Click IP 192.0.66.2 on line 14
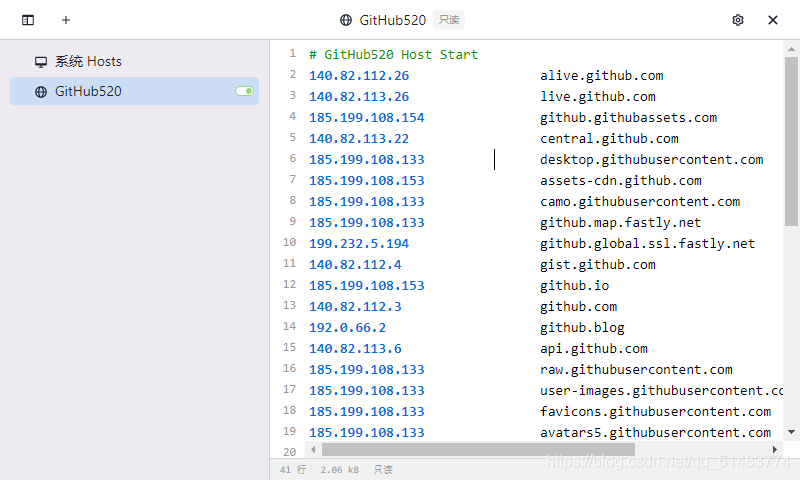 [x=347, y=327]
